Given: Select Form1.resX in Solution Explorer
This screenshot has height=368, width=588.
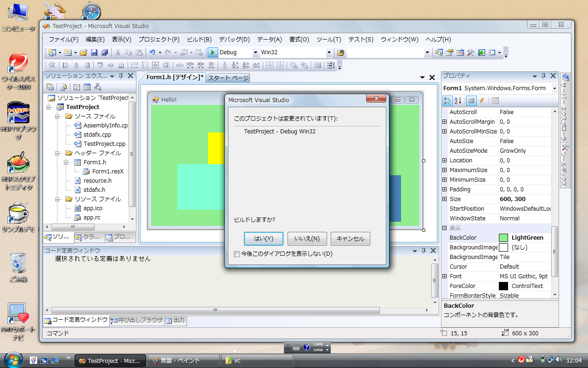Looking at the screenshot, I should point(108,172).
